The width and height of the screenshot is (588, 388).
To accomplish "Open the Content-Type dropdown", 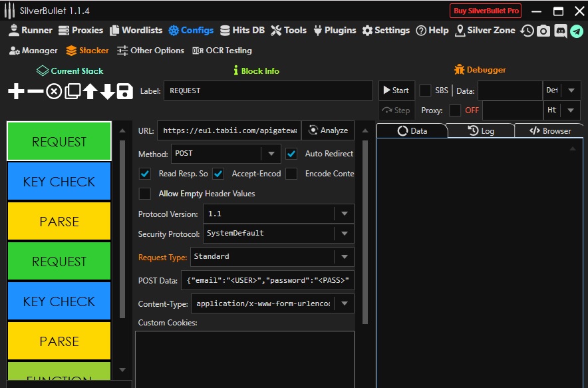I will 344,303.
